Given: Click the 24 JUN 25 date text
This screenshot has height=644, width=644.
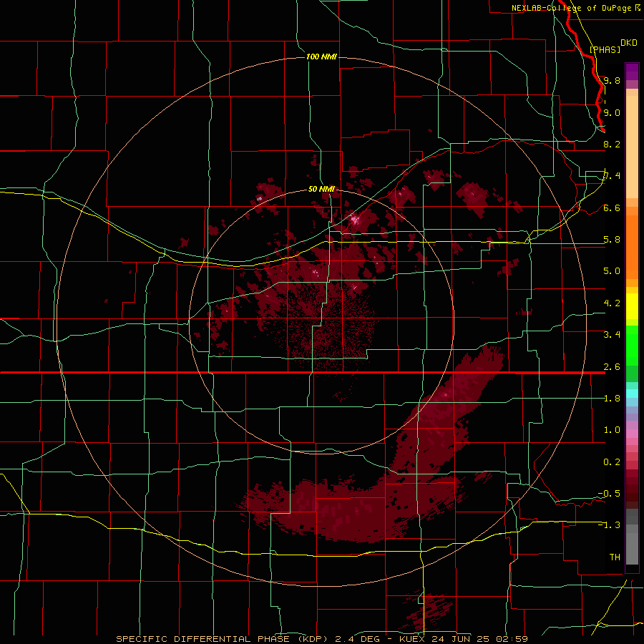Looking at the screenshot, I should (462, 639).
